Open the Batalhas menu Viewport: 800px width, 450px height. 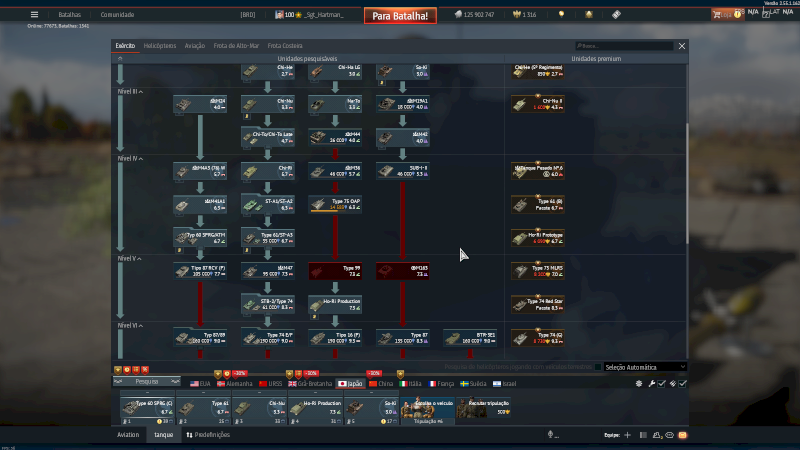coord(69,15)
